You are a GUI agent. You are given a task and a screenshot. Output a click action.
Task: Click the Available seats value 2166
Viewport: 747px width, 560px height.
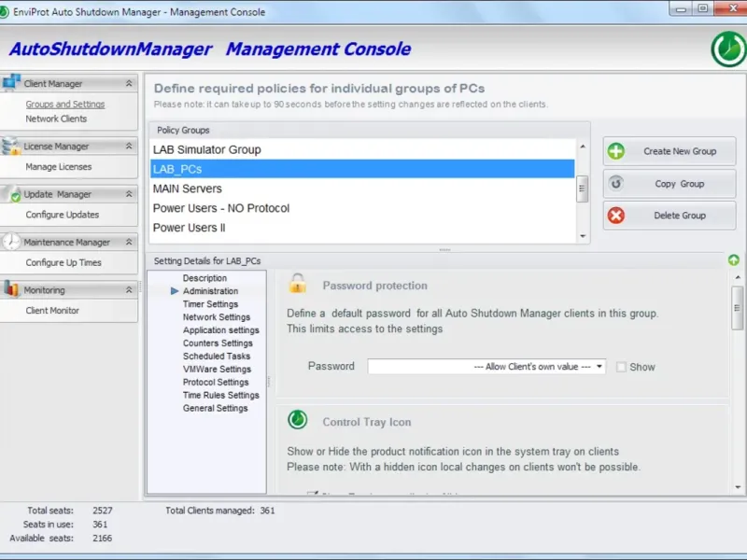click(102, 539)
